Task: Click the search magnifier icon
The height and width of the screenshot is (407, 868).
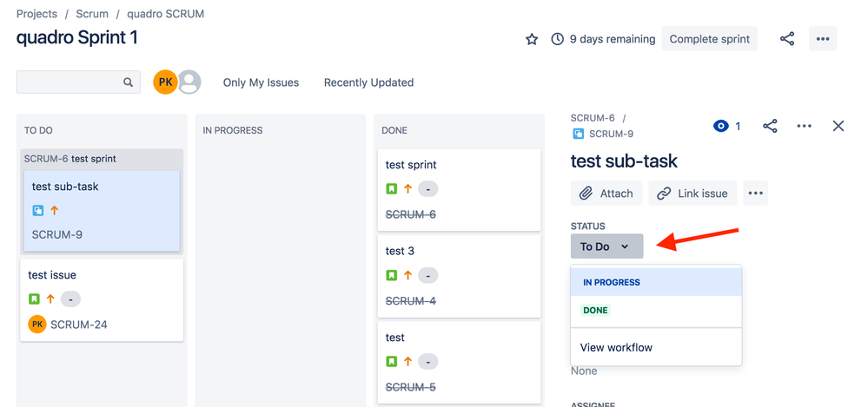Action: [x=128, y=82]
